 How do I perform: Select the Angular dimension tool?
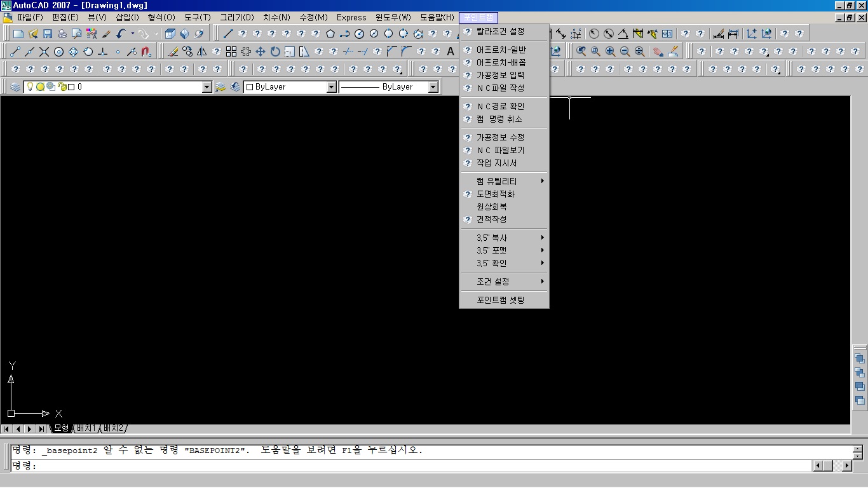(623, 34)
